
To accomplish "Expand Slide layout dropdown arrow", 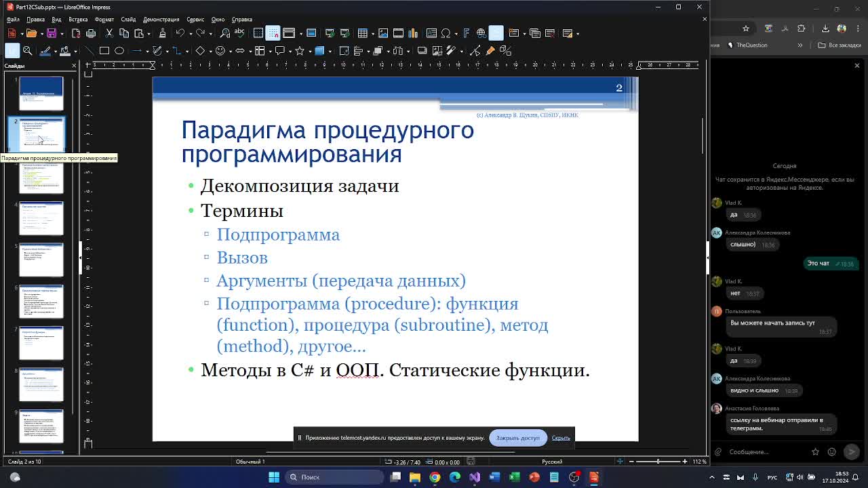I will (x=578, y=33).
